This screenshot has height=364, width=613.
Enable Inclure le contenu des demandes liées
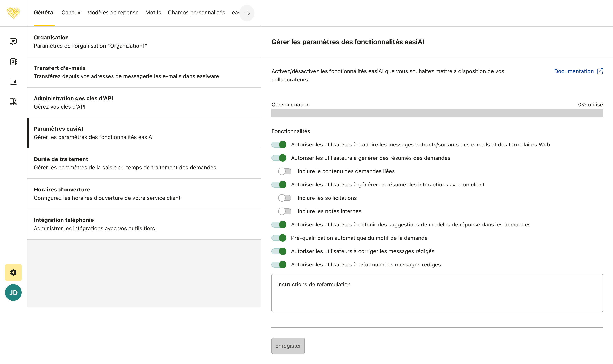click(285, 171)
